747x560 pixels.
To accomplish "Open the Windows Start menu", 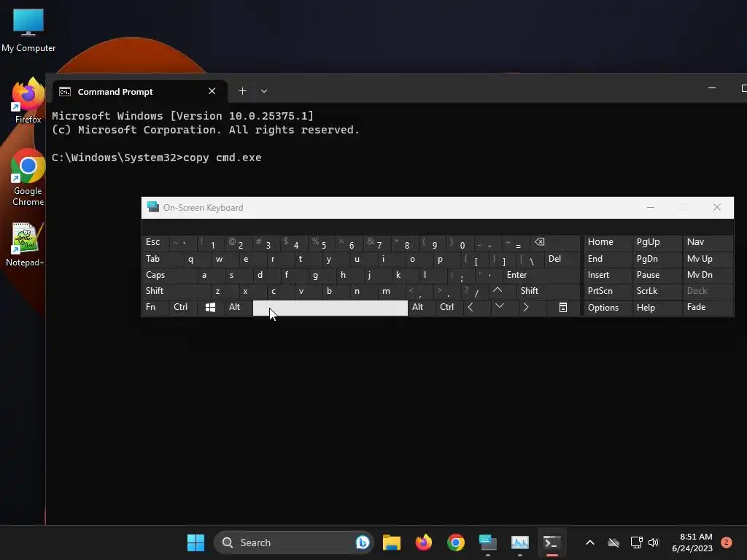I will coord(196,542).
